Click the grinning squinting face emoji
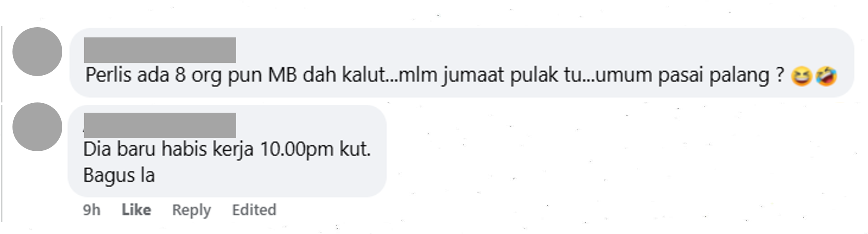Image resolution: width=868 pixels, height=234 pixels. coord(801,76)
